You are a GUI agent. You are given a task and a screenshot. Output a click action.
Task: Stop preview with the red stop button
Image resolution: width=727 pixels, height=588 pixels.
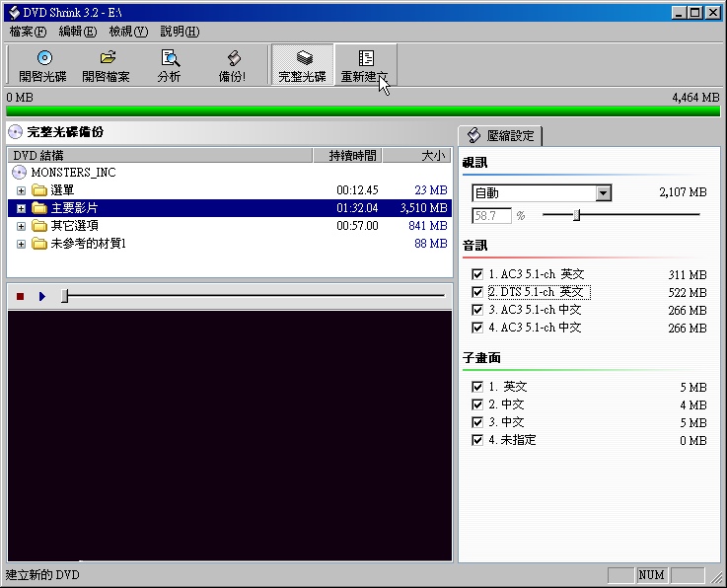tap(20, 296)
